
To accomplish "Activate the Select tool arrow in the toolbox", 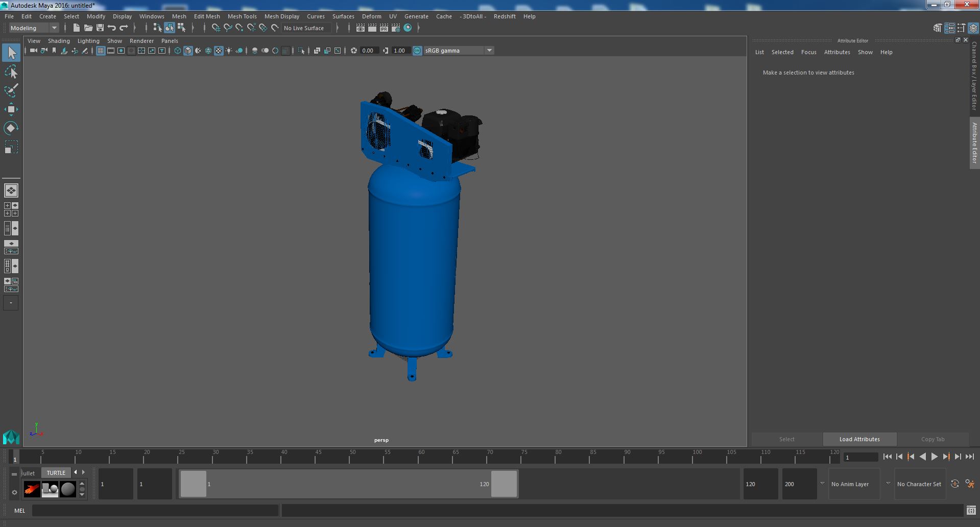I will coord(11,52).
